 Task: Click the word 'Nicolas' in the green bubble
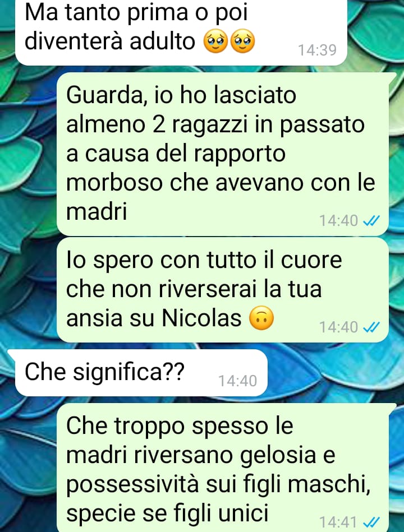tap(201, 318)
